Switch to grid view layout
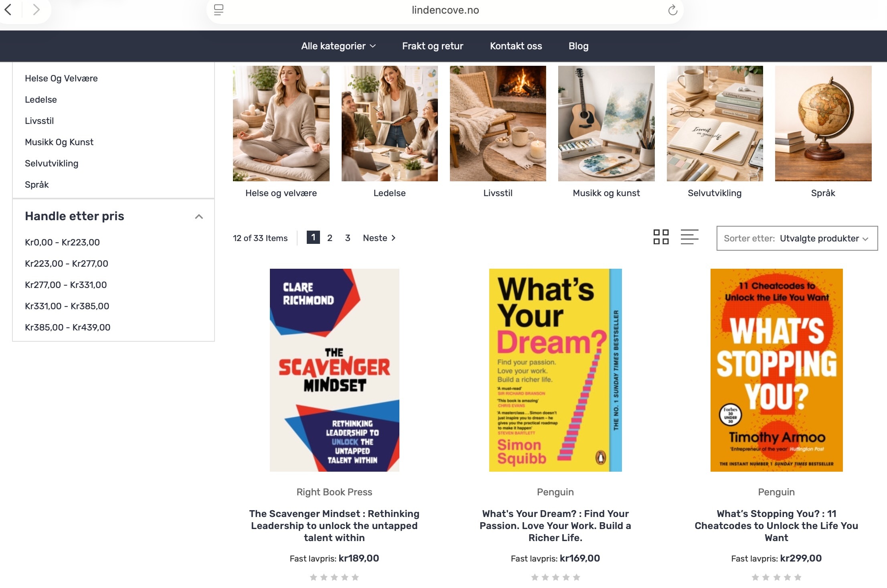Screen dimensions: 887x588 pos(661,237)
